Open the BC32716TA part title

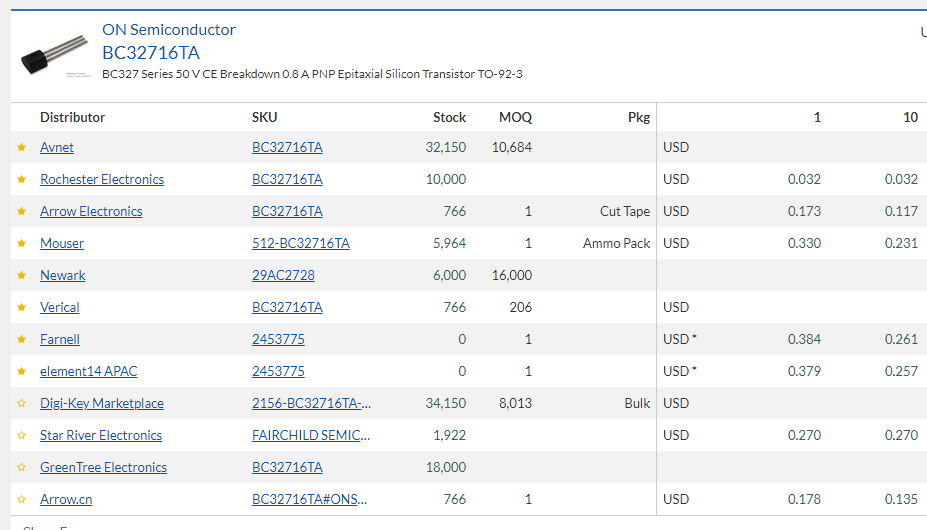(x=151, y=53)
